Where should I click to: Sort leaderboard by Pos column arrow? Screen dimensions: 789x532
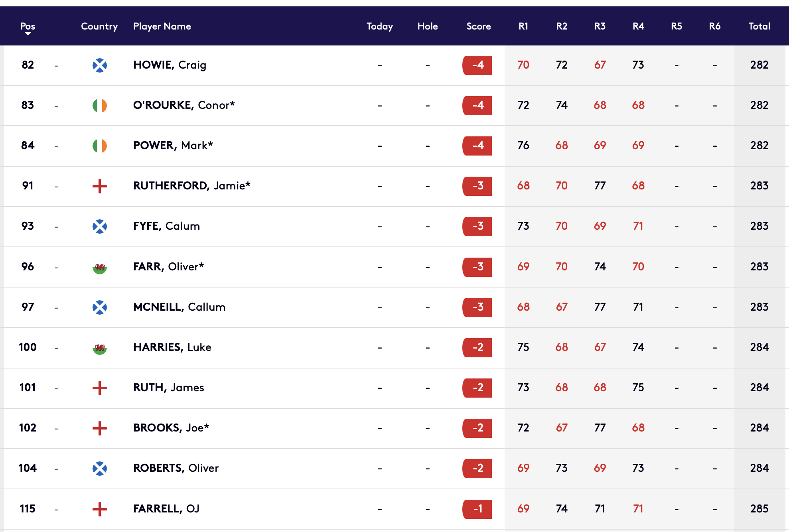[28, 33]
